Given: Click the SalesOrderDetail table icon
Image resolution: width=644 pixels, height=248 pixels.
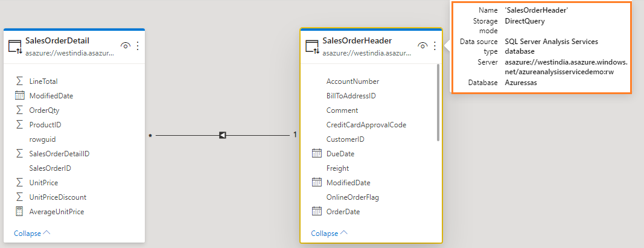Looking at the screenshot, I should click(x=15, y=47).
